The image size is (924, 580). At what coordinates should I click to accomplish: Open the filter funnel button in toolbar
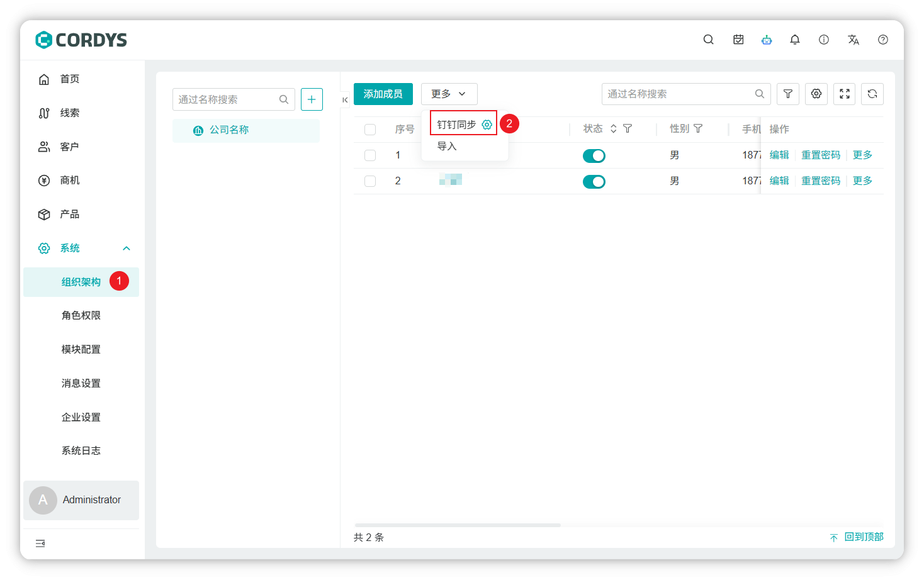(788, 94)
